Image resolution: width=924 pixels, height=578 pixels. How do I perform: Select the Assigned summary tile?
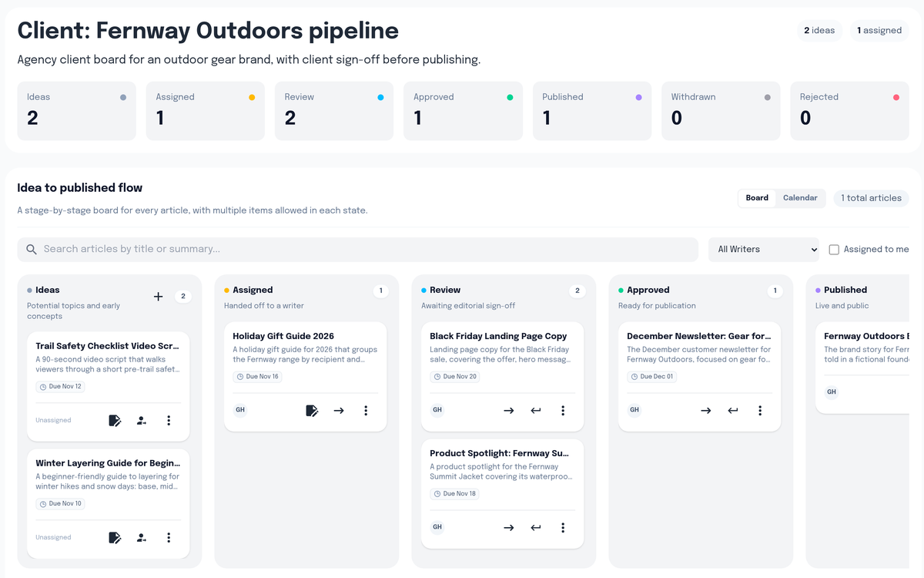[206, 111]
